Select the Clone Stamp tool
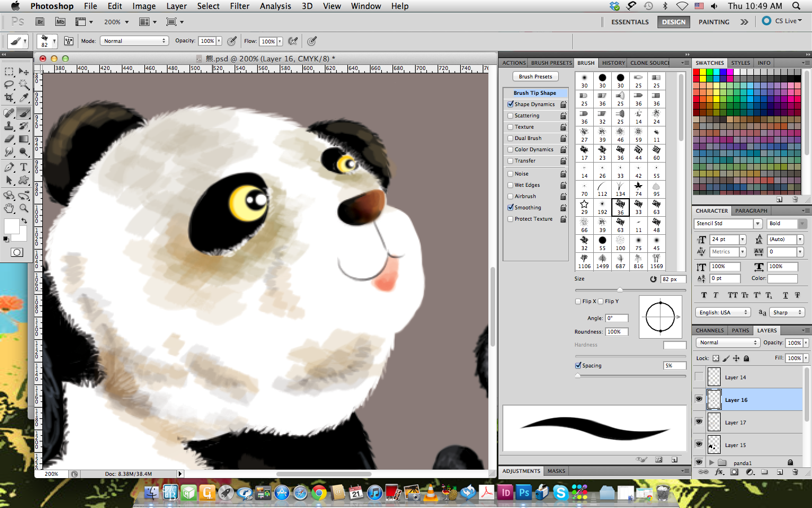Image resolution: width=812 pixels, height=508 pixels. click(x=9, y=126)
